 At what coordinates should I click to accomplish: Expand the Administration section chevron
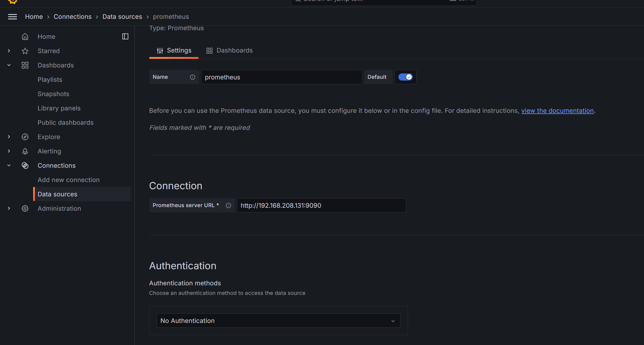pyautogui.click(x=9, y=209)
